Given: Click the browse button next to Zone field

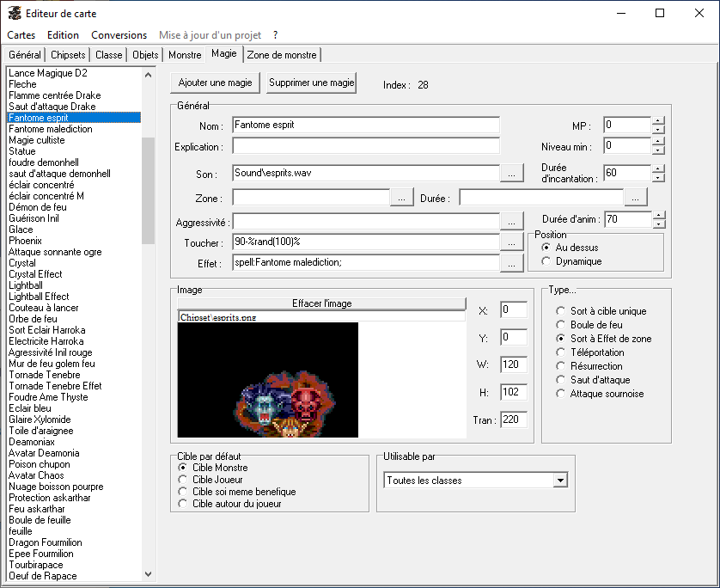Looking at the screenshot, I should pyautogui.click(x=402, y=198).
